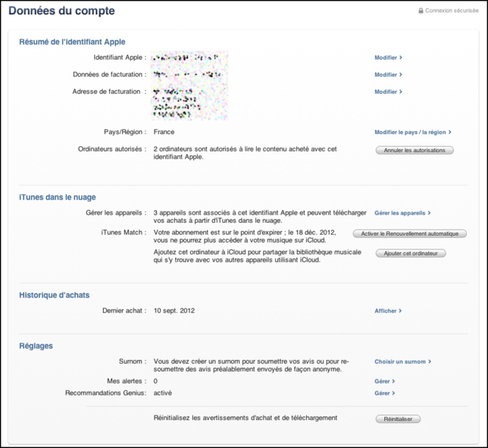Click Résumé de l'identifiant Apple heading
The image size is (488, 448).
72,42
